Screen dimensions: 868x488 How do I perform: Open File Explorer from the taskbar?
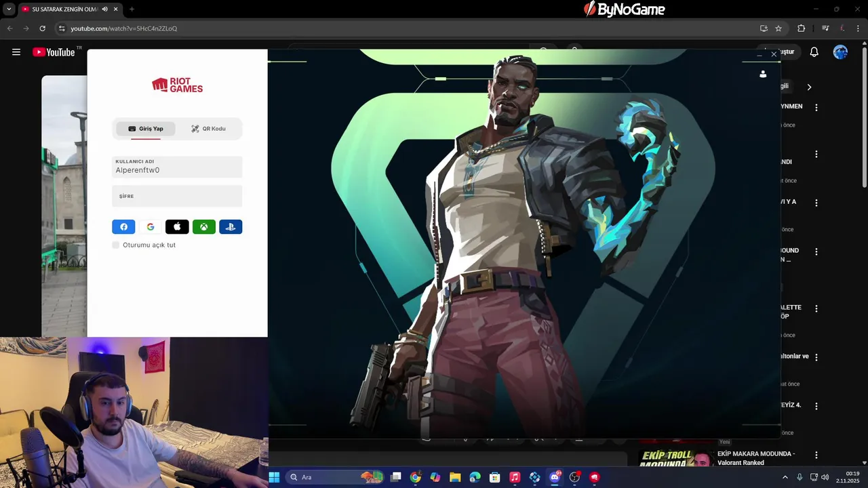point(455,477)
